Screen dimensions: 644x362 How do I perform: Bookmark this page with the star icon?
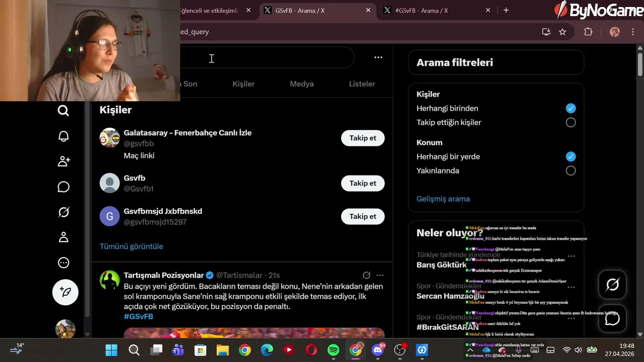(562, 32)
